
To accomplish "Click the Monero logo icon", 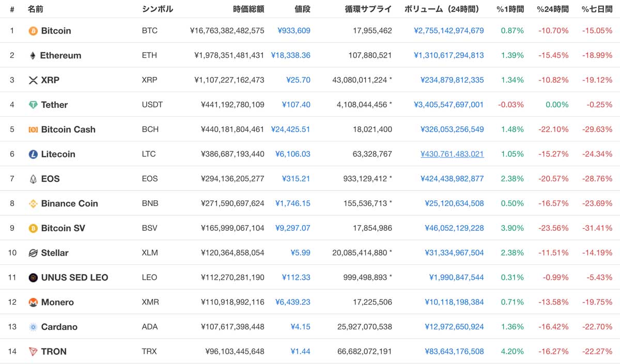I will click(33, 303).
